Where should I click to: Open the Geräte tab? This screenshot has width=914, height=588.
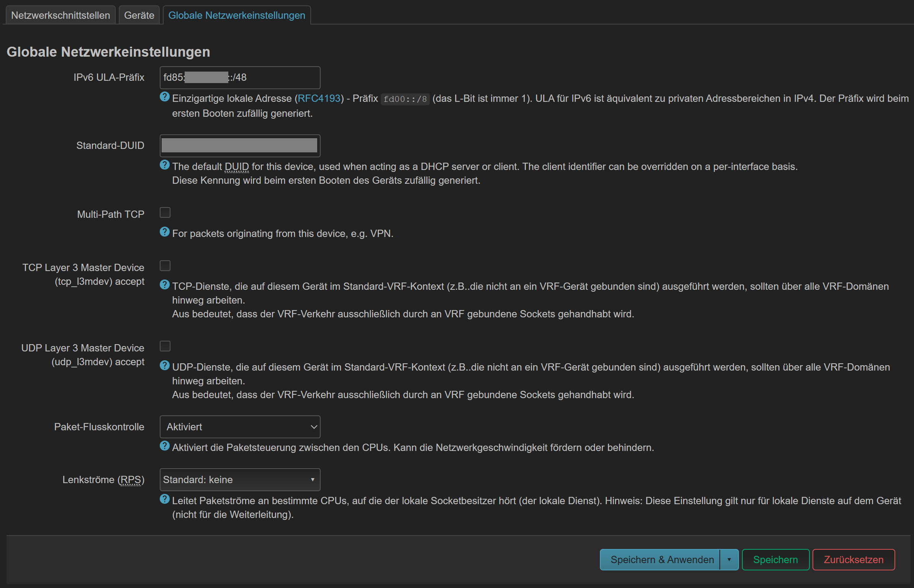pyautogui.click(x=139, y=15)
